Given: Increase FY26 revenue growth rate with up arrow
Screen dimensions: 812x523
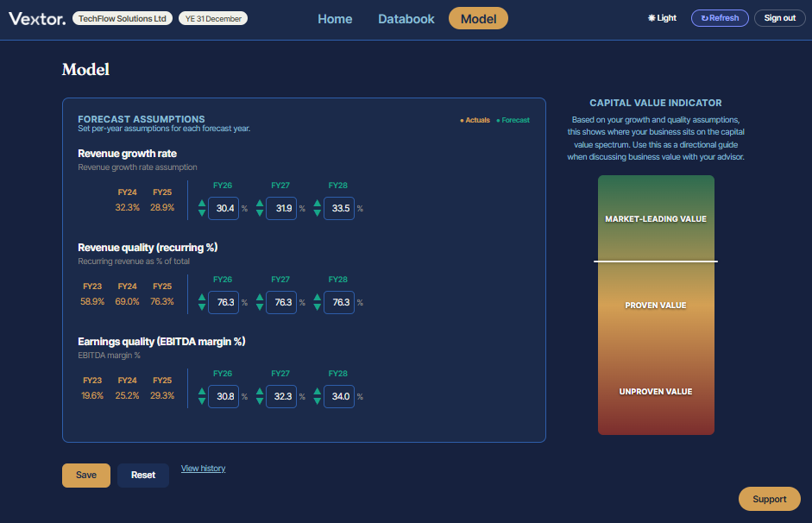Looking at the screenshot, I should (202, 204).
